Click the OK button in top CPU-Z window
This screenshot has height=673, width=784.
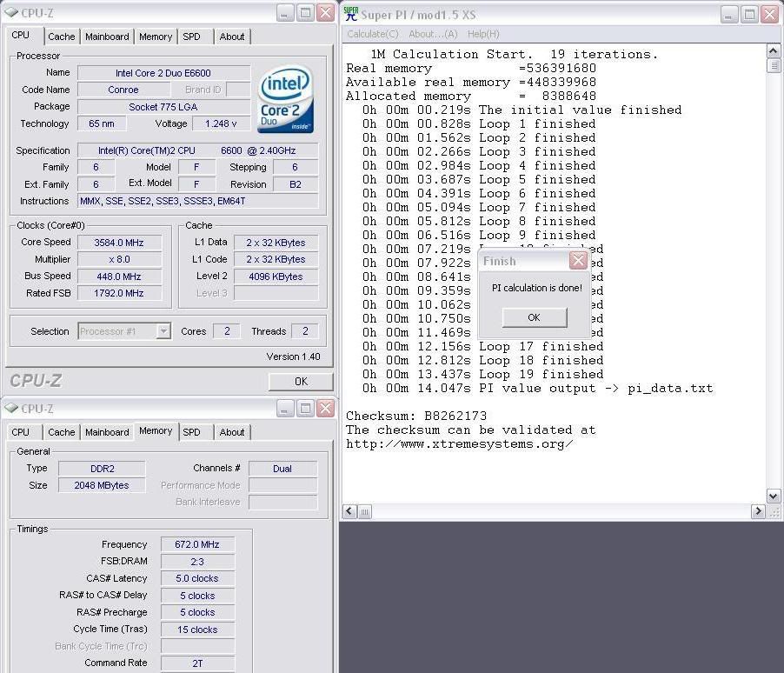301,382
